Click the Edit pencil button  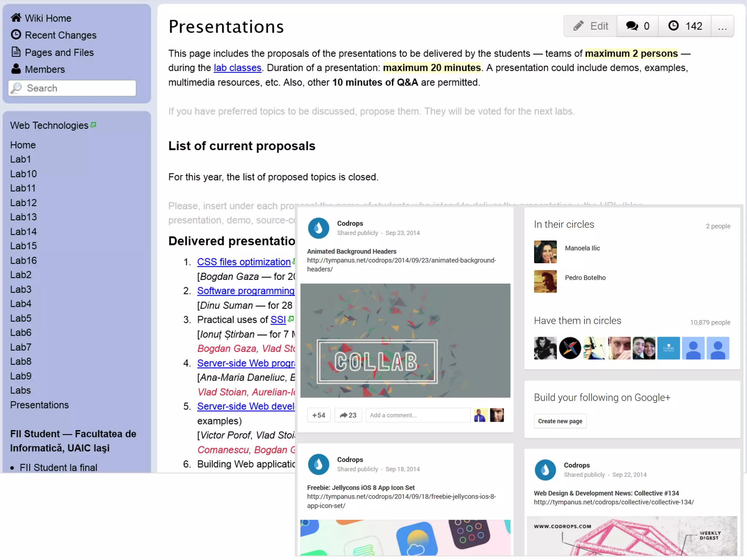click(590, 26)
